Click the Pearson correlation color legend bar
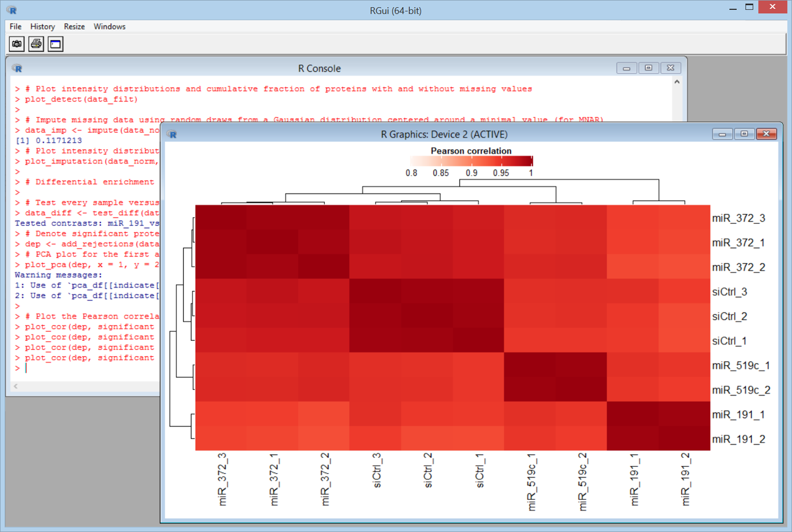Screen dimensions: 792x532 471,161
